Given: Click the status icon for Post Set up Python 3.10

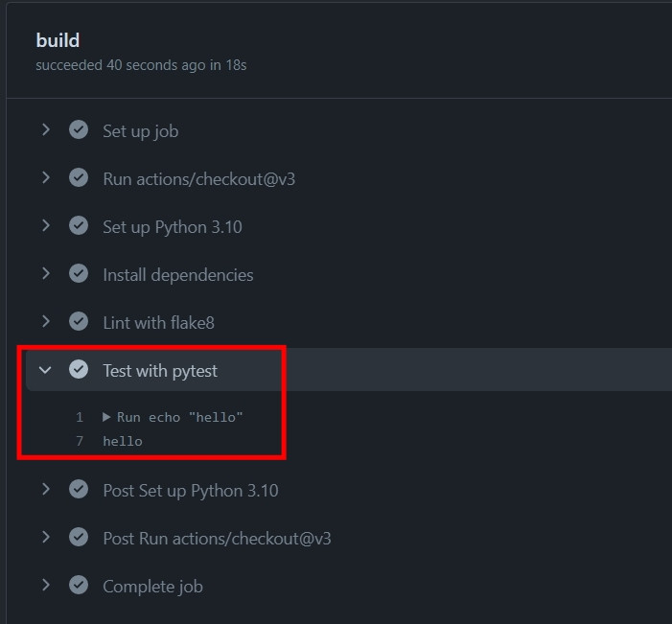Looking at the screenshot, I should coord(79,490).
